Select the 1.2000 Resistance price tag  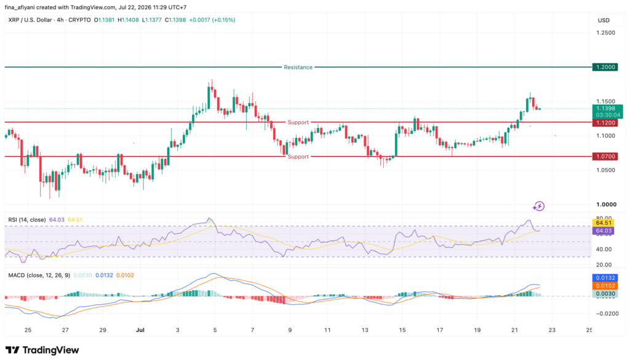[605, 67]
